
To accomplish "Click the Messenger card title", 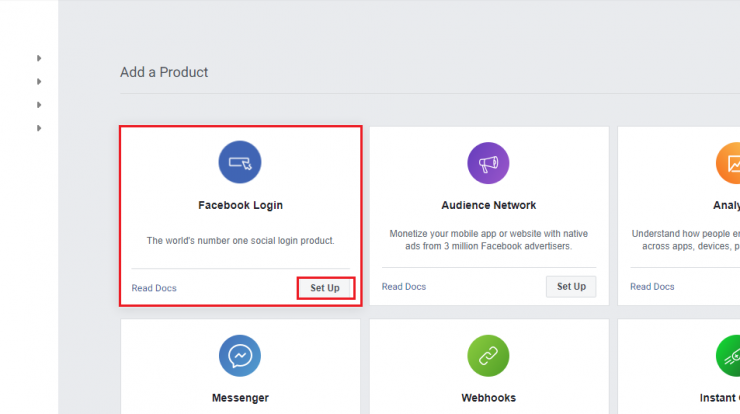I will pos(240,398).
